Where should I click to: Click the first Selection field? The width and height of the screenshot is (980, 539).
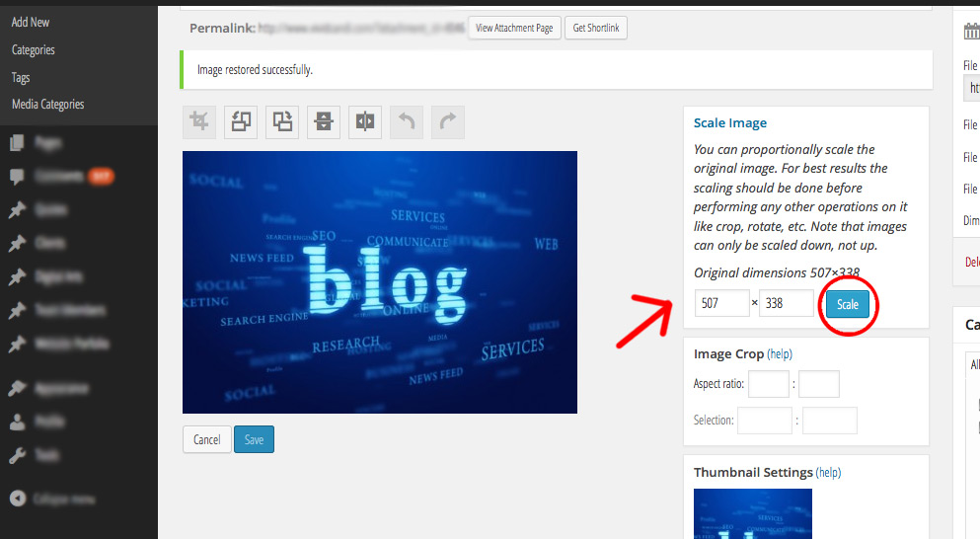[765, 421]
